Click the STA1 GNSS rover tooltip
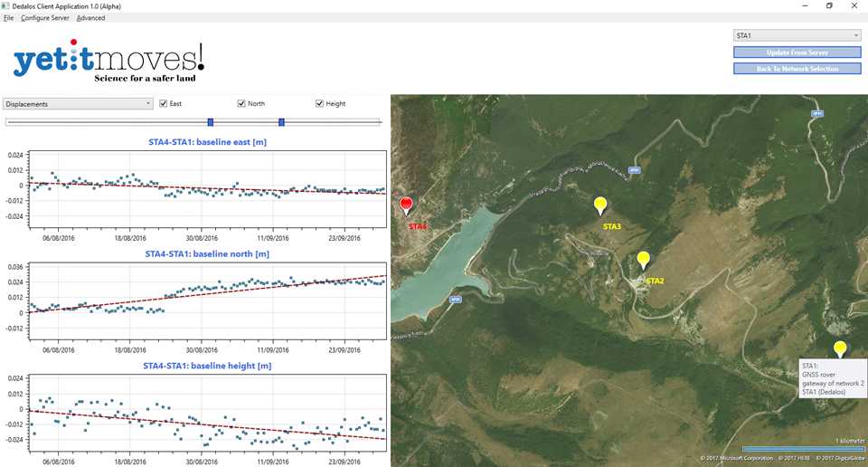868x467 pixels. [x=833, y=379]
